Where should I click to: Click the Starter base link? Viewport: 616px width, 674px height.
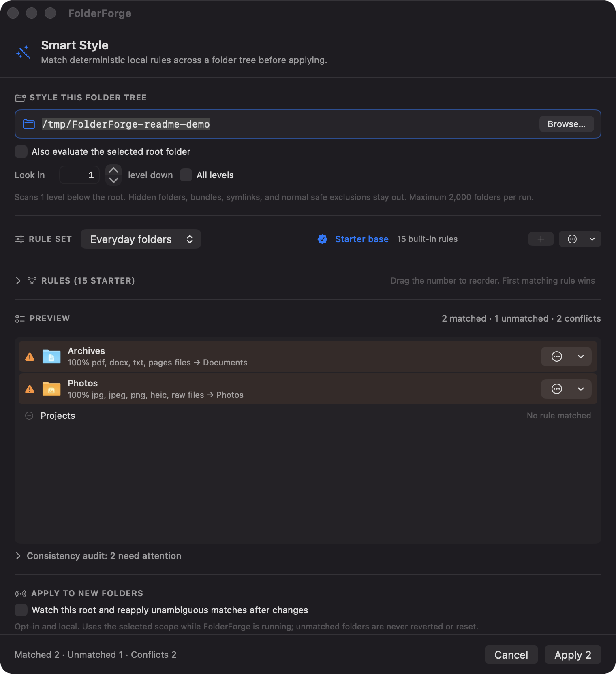coord(361,239)
